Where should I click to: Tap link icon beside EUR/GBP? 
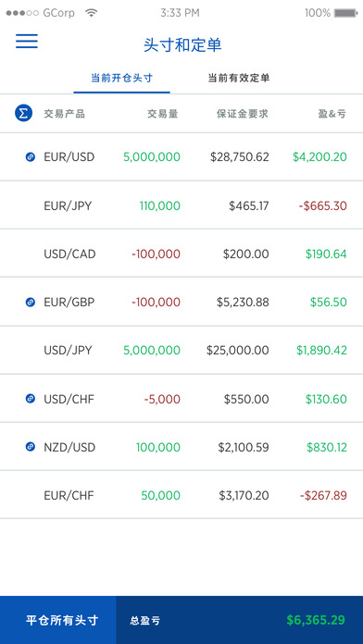click(x=31, y=303)
